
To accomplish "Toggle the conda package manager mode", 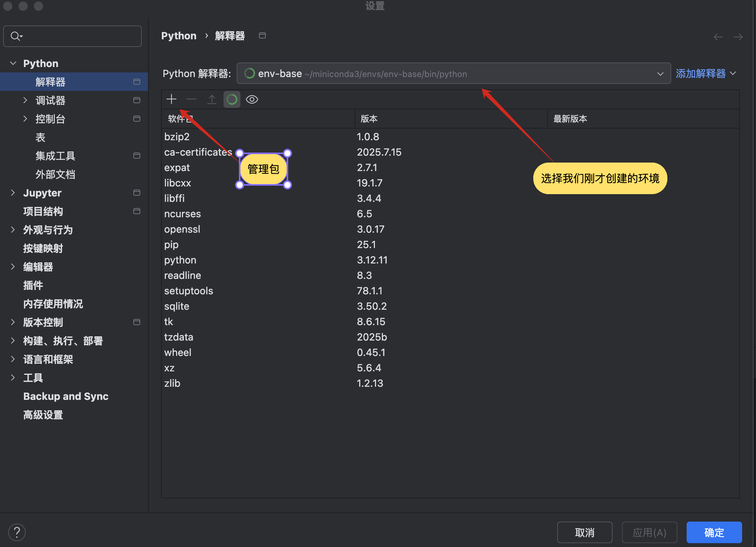I will [x=232, y=99].
